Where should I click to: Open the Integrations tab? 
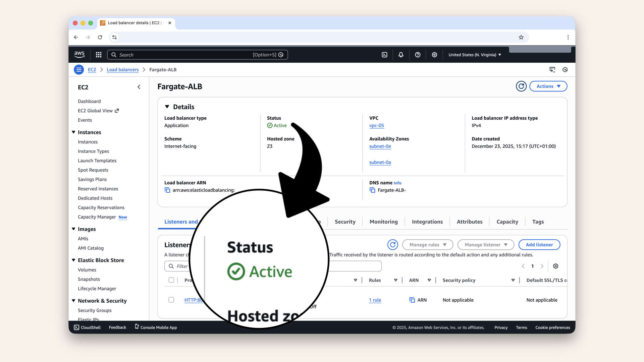tap(427, 222)
